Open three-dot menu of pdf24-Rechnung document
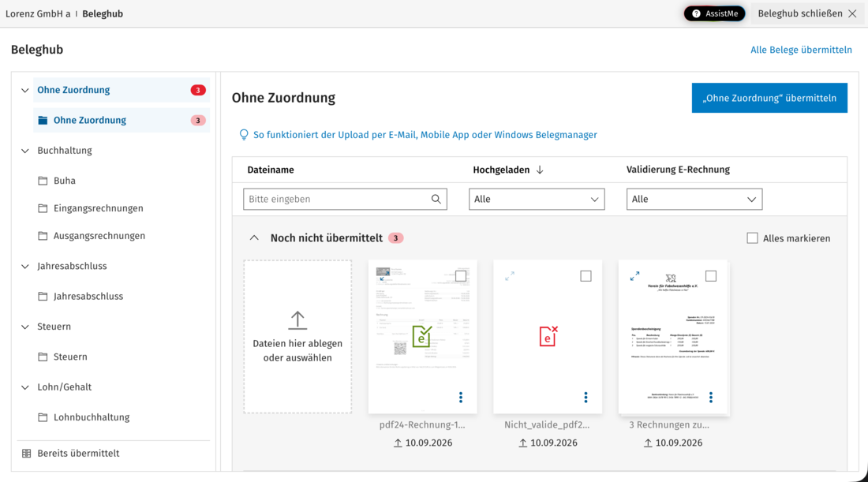Image resolution: width=868 pixels, height=482 pixels. tap(461, 398)
